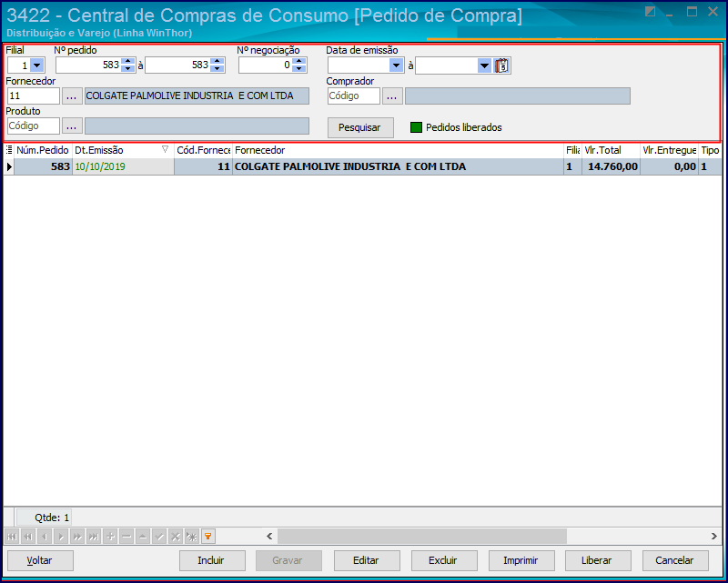728x583 pixels.
Task: Click the Fornecedor code field
Action: click(x=34, y=96)
